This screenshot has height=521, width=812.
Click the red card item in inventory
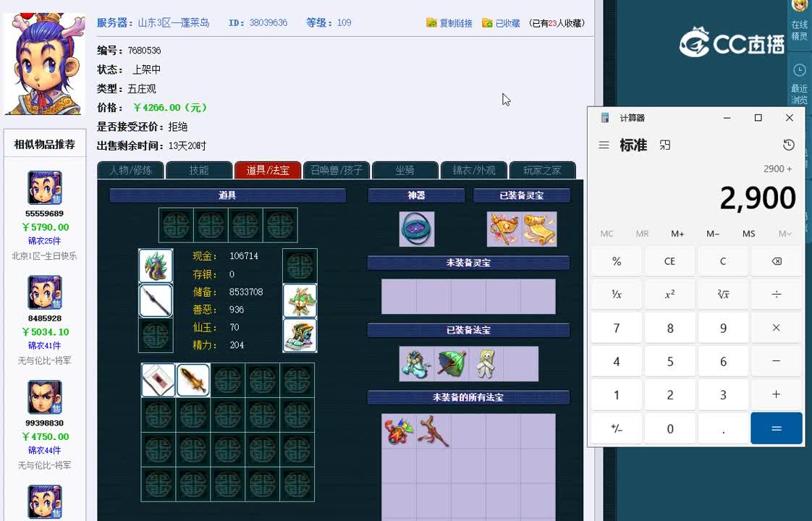[158, 380]
